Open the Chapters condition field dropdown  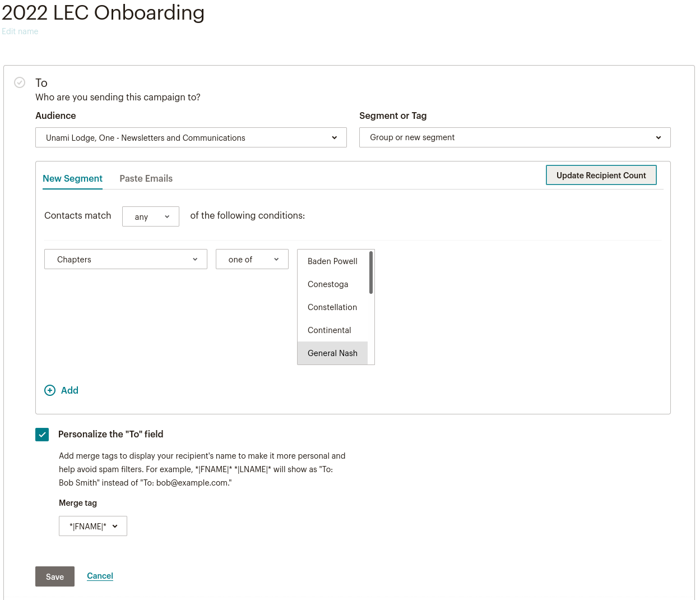tap(126, 259)
